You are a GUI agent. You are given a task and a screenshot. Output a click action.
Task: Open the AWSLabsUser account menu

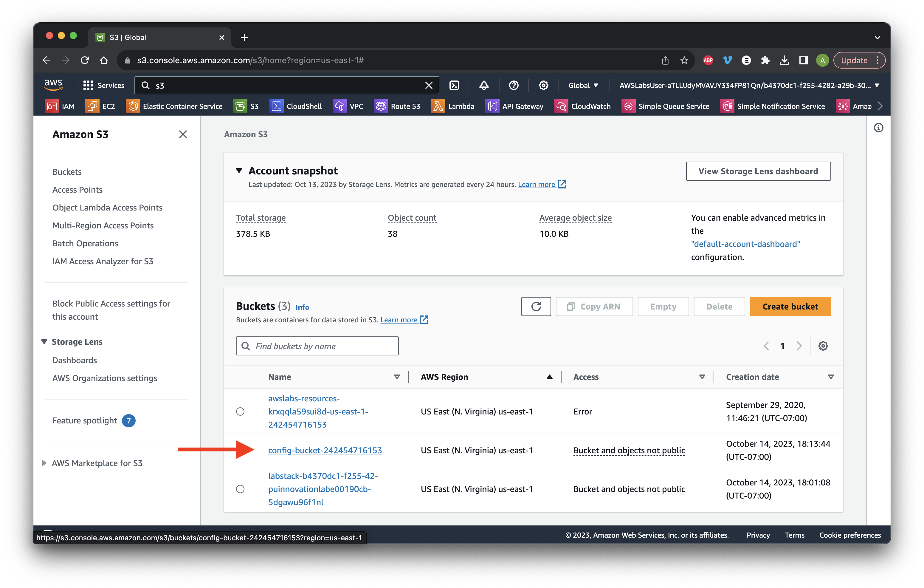(x=749, y=85)
